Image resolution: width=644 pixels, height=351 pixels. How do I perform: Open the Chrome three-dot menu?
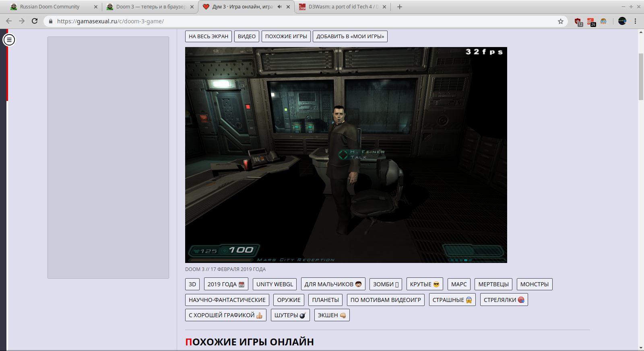click(x=636, y=21)
